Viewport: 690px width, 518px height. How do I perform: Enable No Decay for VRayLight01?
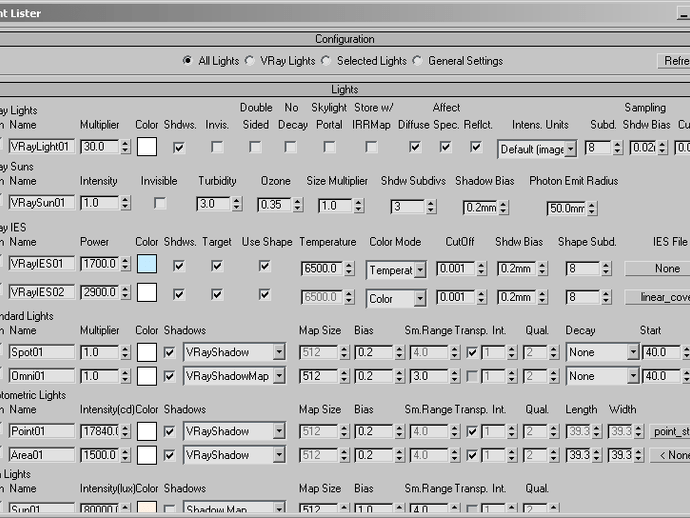[x=290, y=147]
